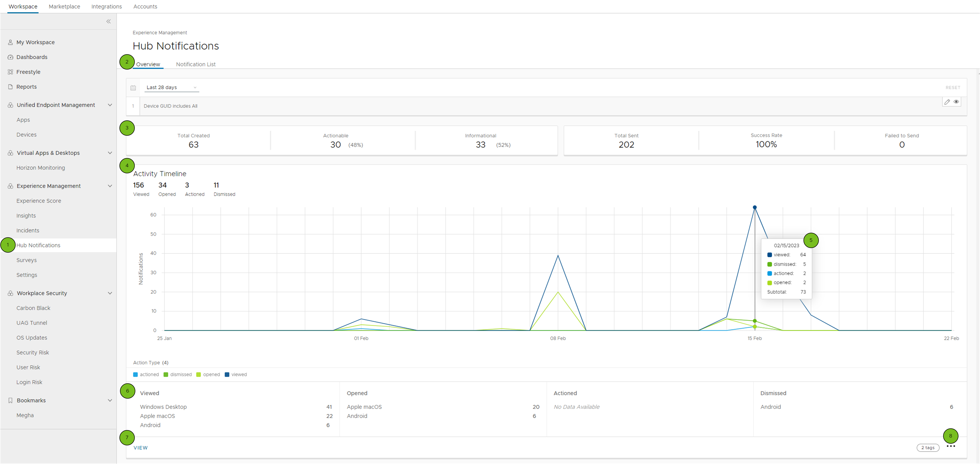Collapse the sidebar with the double-chevron icon

(x=108, y=21)
